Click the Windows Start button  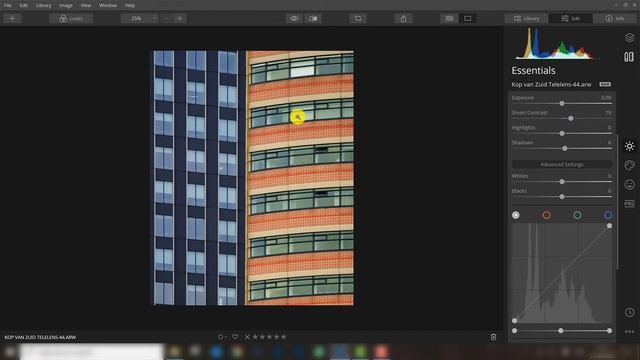[x=10, y=351]
